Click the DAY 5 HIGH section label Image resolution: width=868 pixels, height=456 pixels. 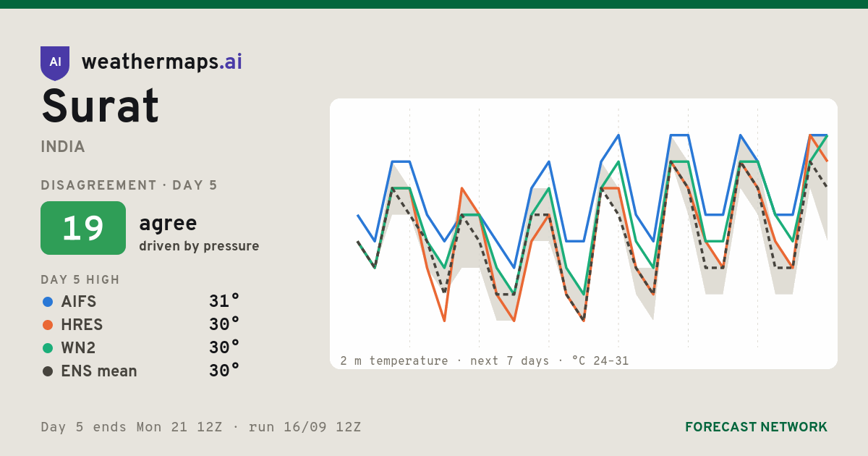[80, 280]
